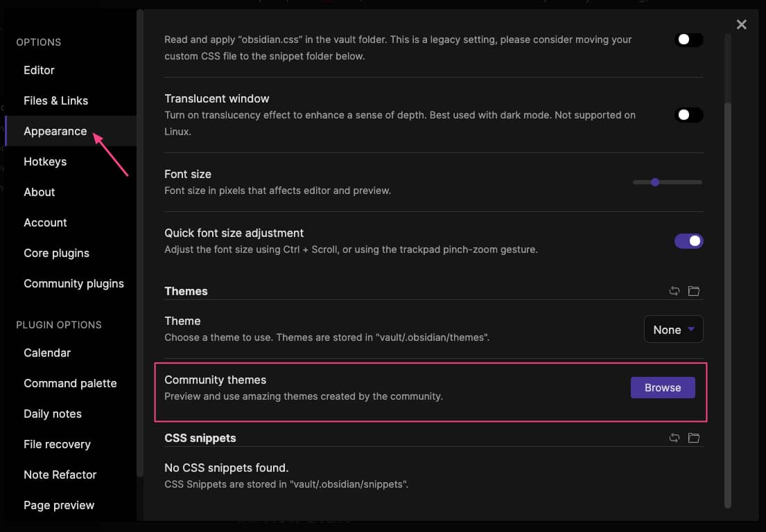Click the 'Themes' section heading
Screen dimensions: 766x532
point(186,291)
